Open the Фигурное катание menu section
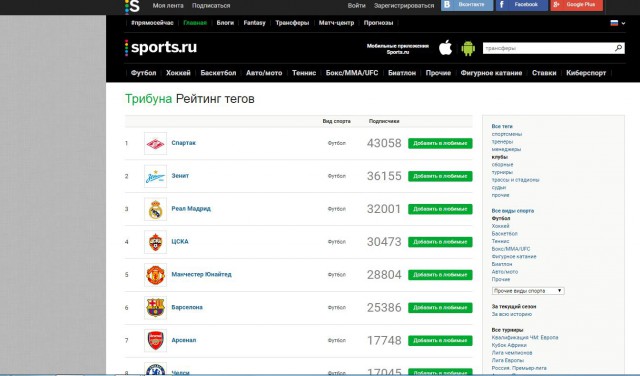This screenshot has width=640, height=376. click(x=491, y=73)
